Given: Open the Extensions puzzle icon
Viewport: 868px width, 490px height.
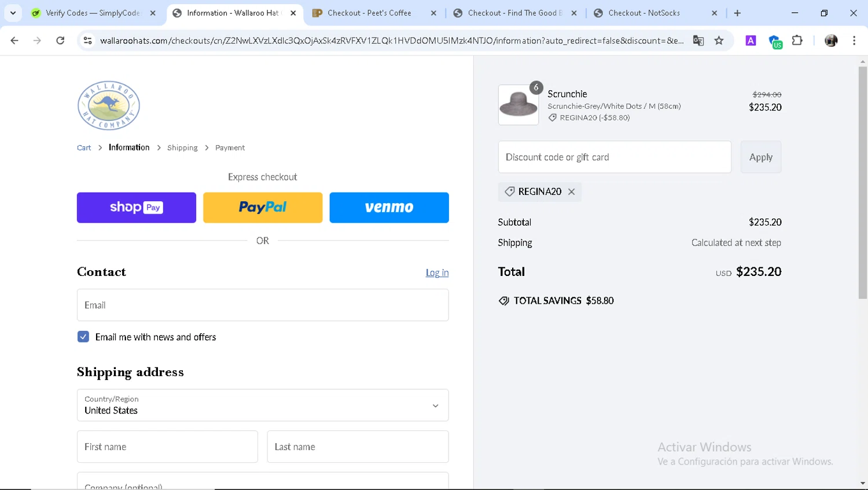Looking at the screenshot, I should pos(797,40).
